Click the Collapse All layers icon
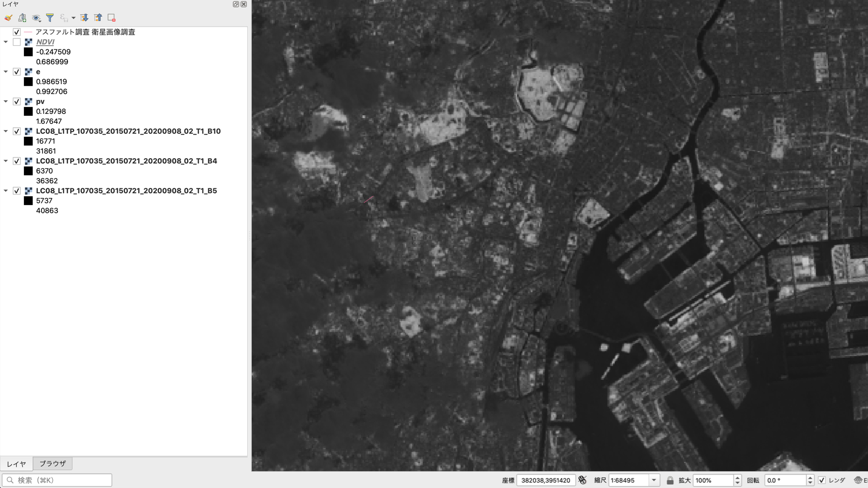868x488 pixels. pos(98,18)
